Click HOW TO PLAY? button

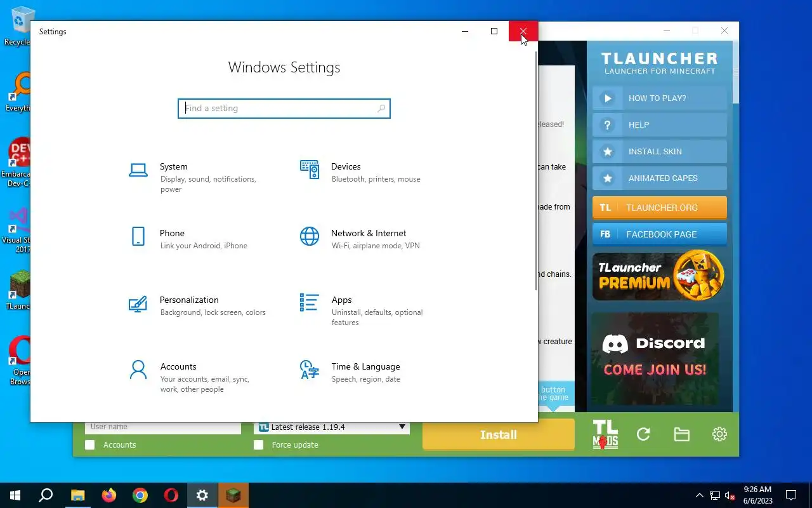point(660,98)
